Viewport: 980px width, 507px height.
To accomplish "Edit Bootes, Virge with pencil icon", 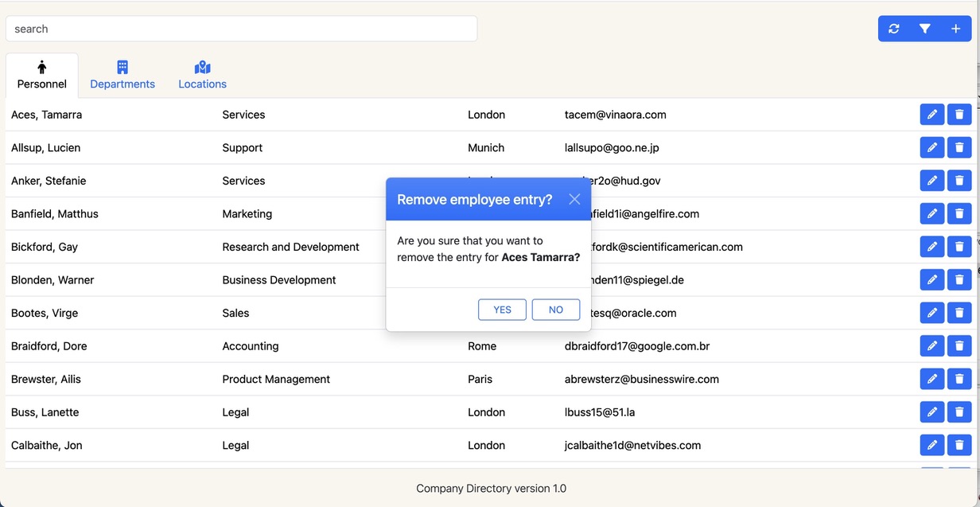I will [931, 313].
